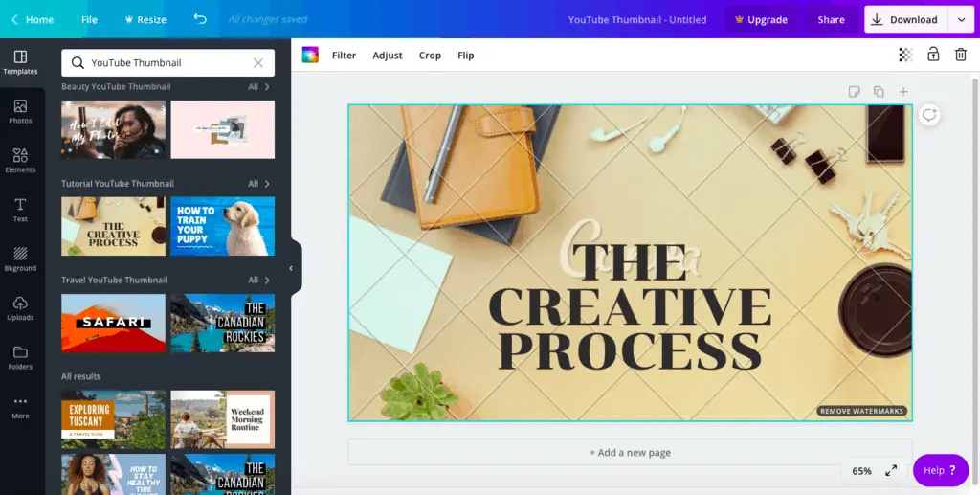Duplicate page using copy icon
The width and height of the screenshot is (980, 495).
point(879,92)
